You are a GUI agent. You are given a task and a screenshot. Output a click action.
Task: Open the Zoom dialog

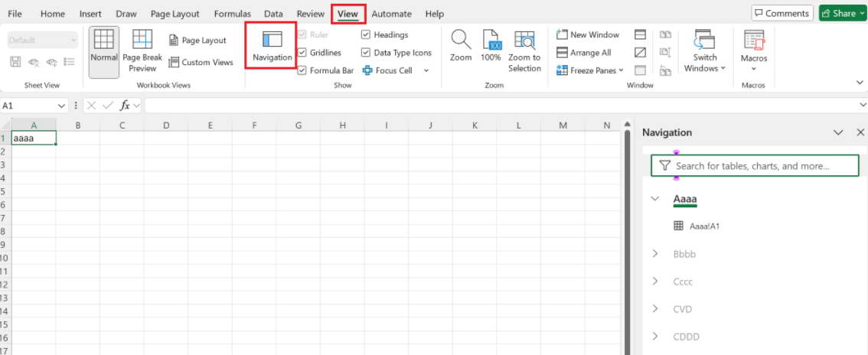coord(461,45)
